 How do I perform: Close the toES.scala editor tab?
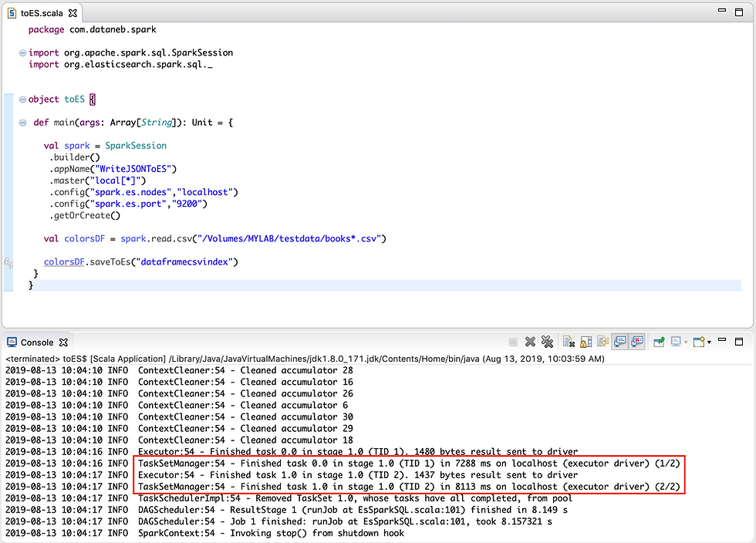pyautogui.click(x=73, y=13)
